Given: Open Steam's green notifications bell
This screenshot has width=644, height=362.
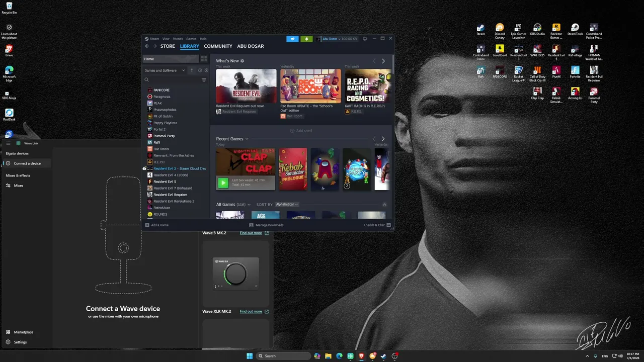Looking at the screenshot, I should tap(306, 39).
